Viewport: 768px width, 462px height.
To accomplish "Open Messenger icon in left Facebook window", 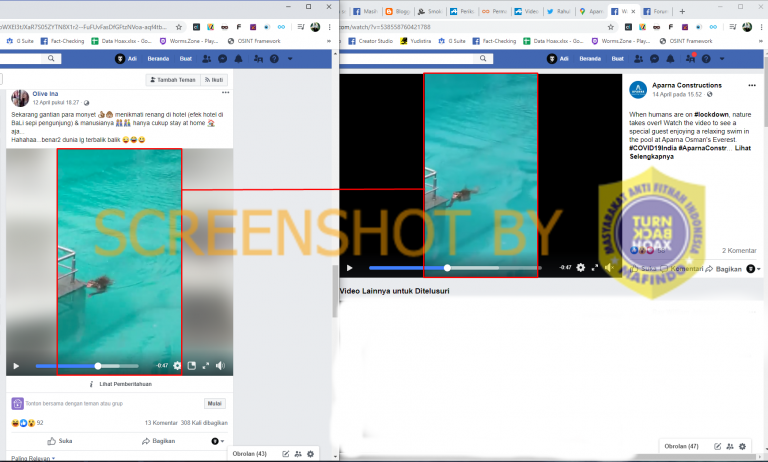I will click(222, 59).
